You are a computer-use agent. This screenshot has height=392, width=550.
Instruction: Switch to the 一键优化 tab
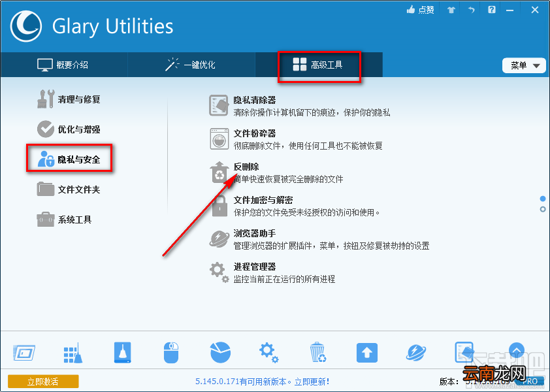tap(191, 65)
